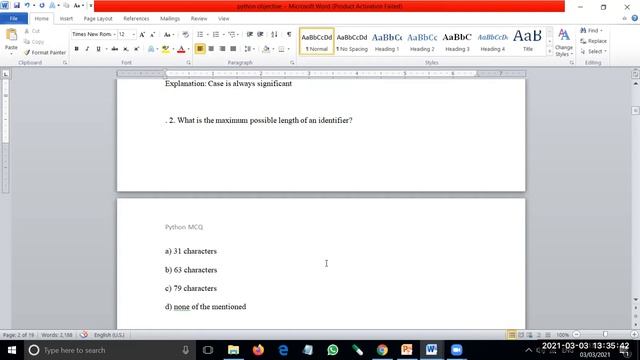The width and height of the screenshot is (640, 360).
Task: Apply the Heading 1 style
Action: (387, 41)
